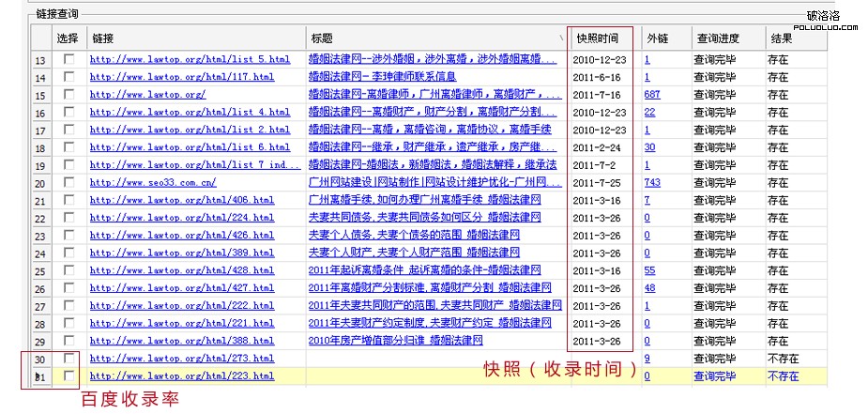This screenshot has width=868, height=414.
Task: Click 查询完毕 in the highlighted 223.html row
Action: tap(716, 376)
